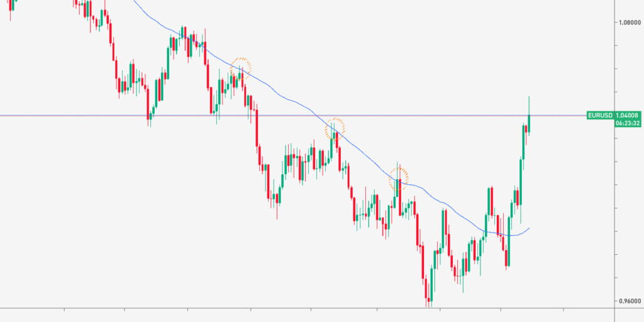644x322 pixels.
Task: Click the rightmost tick on the time axis
Action: click(x=563, y=309)
